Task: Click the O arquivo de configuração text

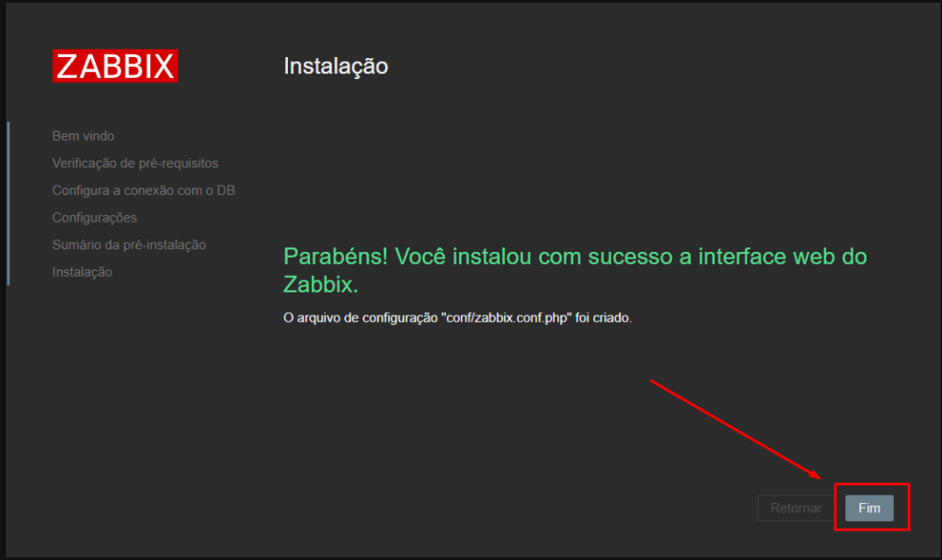Action: [361, 318]
